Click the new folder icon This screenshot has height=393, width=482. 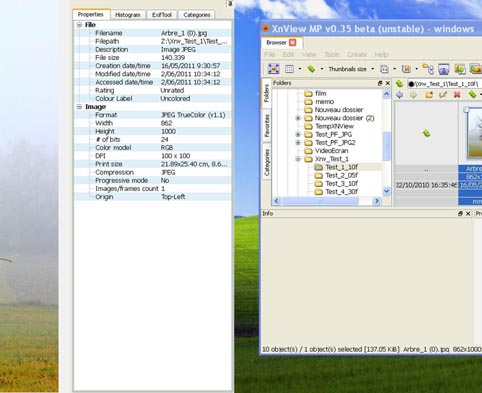click(x=429, y=95)
